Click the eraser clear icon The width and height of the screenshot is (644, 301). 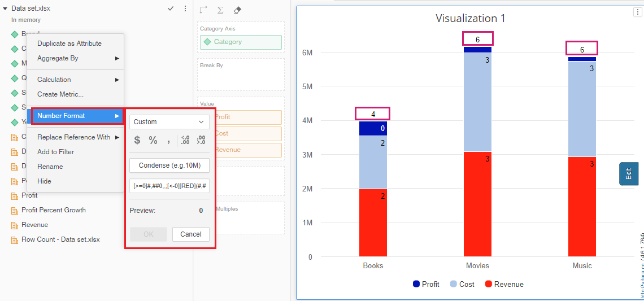click(x=237, y=10)
